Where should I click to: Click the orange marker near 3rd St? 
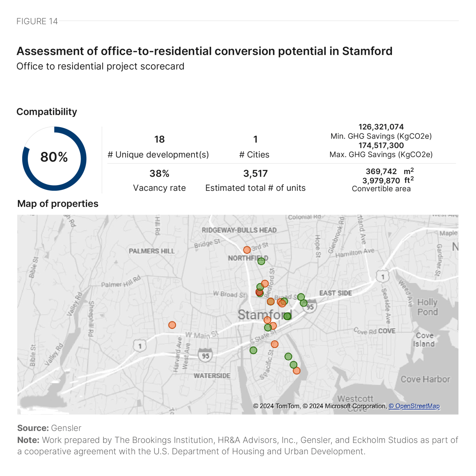pos(247,250)
